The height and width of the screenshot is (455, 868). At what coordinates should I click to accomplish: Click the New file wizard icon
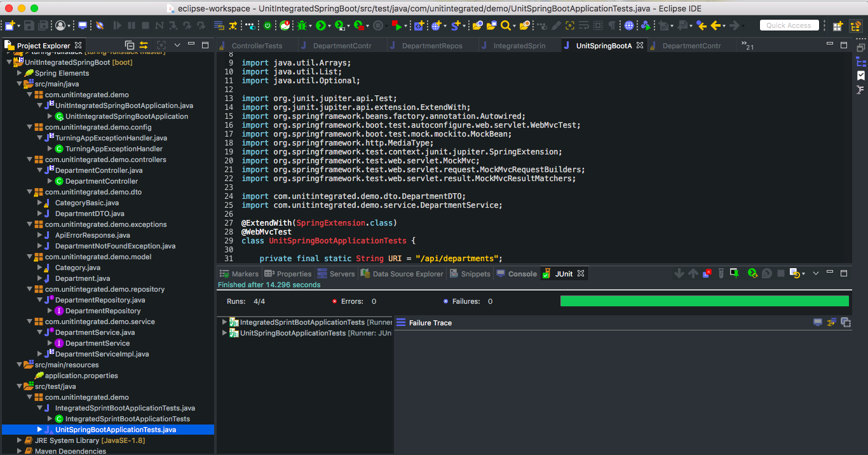pos(10,25)
